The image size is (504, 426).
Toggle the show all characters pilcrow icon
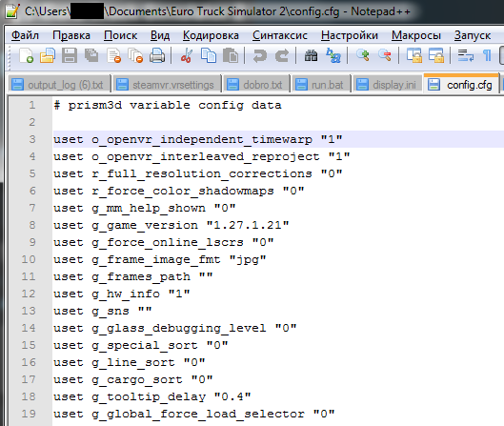coord(487,55)
